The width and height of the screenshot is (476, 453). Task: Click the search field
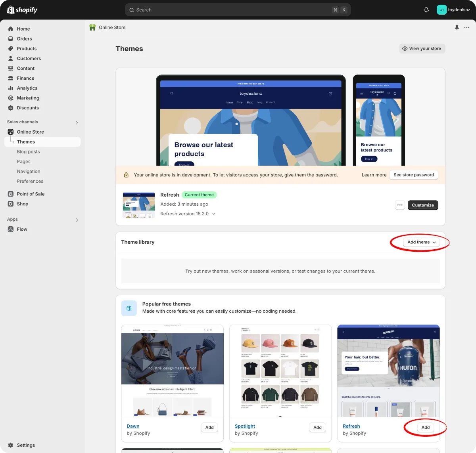[x=238, y=10]
